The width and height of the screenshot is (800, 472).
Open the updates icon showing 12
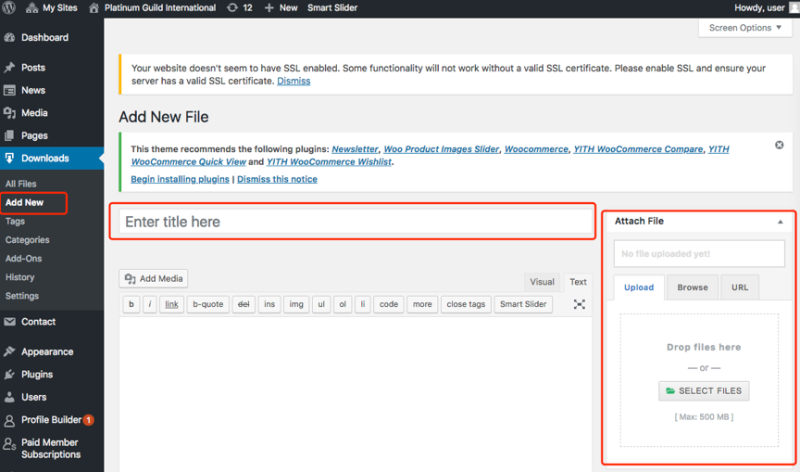click(238, 8)
